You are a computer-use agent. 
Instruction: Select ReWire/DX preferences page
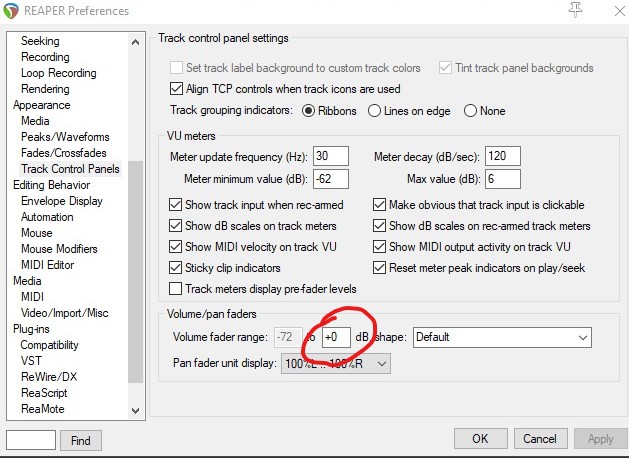coord(49,377)
